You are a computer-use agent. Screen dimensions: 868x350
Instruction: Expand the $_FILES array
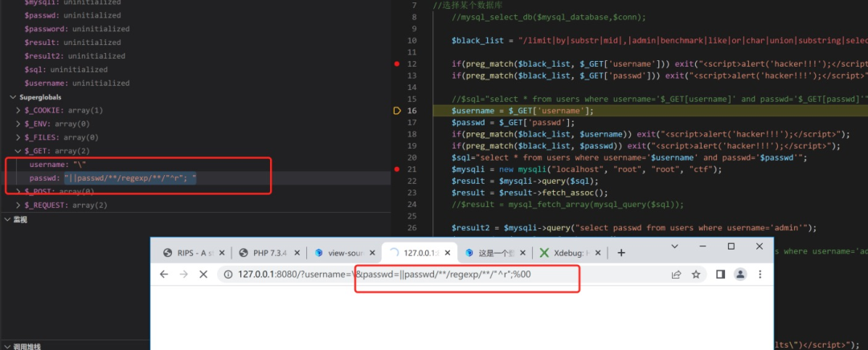coord(19,137)
